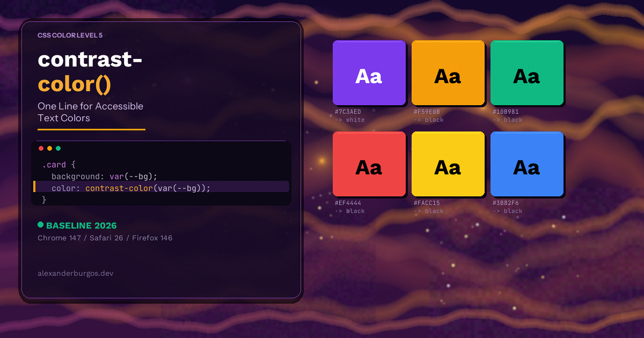Image resolution: width=644 pixels, height=338 pixels.
Task: Click the '.card {' code line
Action: click(59, 165)
